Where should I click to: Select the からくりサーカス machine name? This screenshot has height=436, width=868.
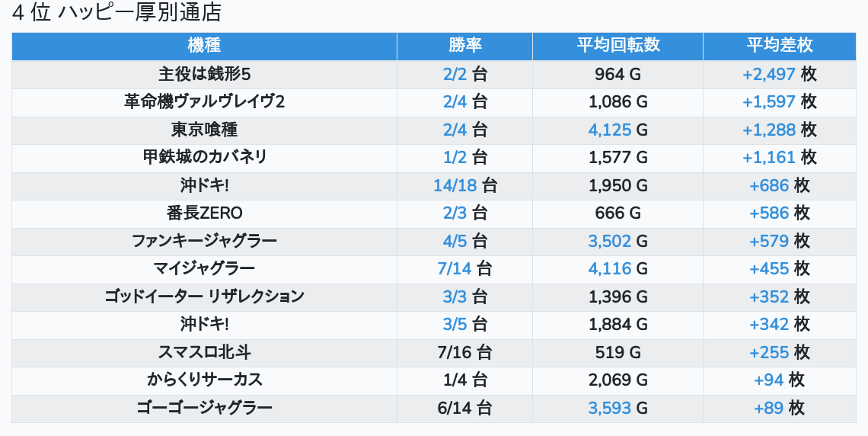[204, 380]
